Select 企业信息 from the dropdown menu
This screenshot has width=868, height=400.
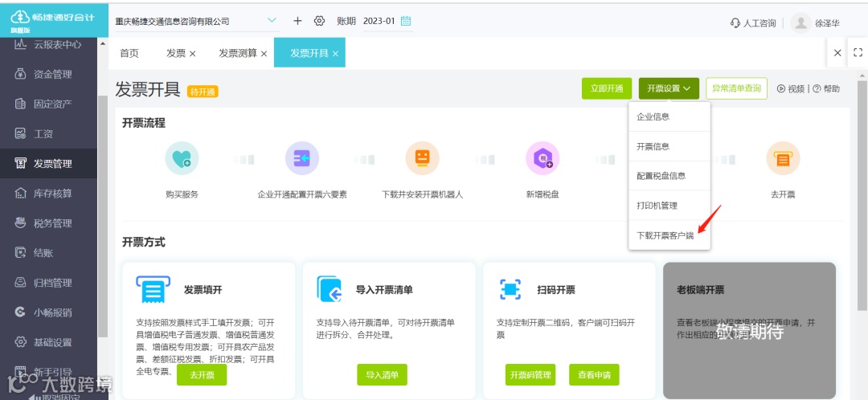pyautogui.click(x=669, y=116)
